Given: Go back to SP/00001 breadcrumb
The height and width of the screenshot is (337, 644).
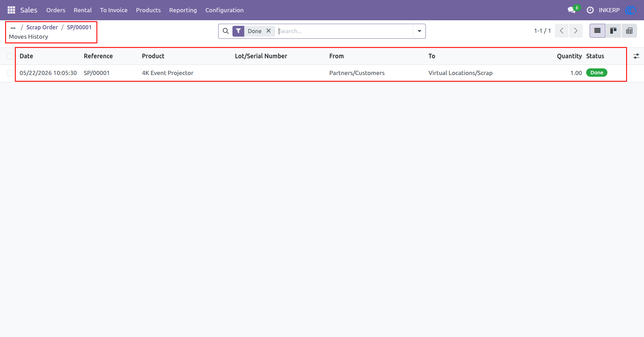Looking at the screenshot, I should point(79,27).
